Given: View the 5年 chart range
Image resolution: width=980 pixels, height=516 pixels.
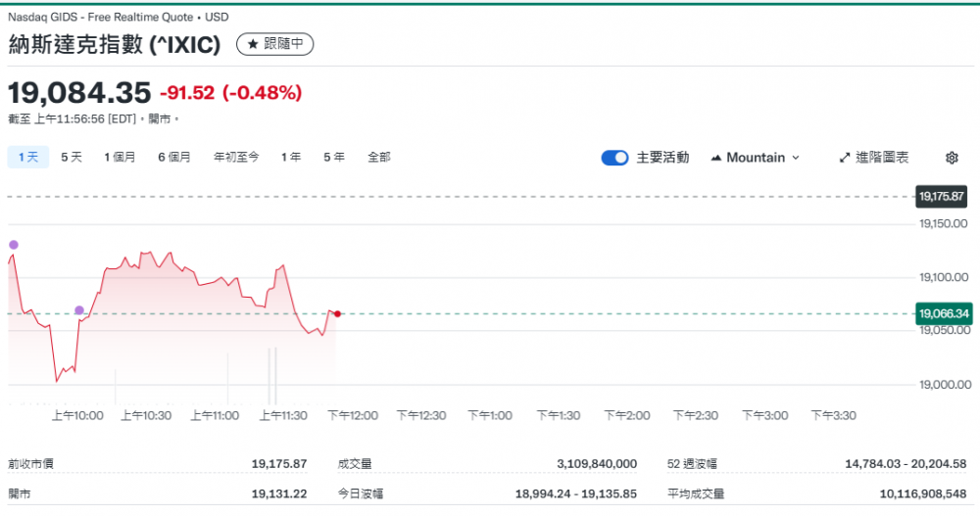Looking at the screenshot, I should 334,157.
